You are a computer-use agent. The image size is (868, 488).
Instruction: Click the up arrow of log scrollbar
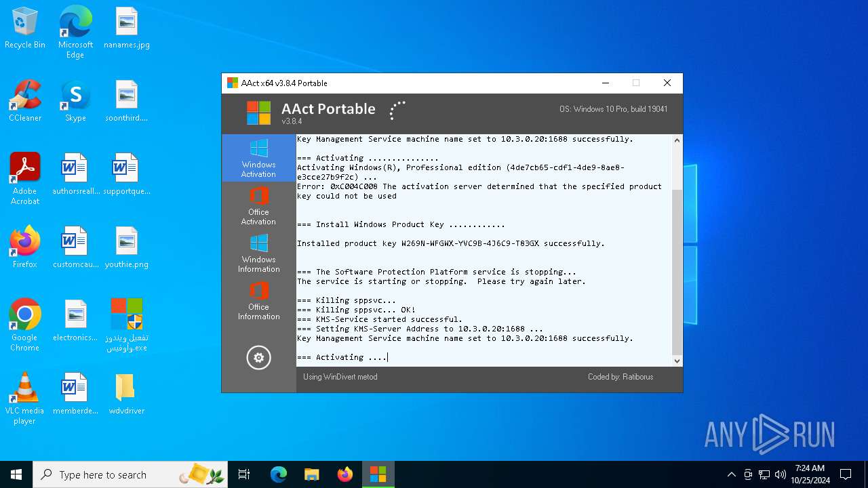tap(676, 140)
